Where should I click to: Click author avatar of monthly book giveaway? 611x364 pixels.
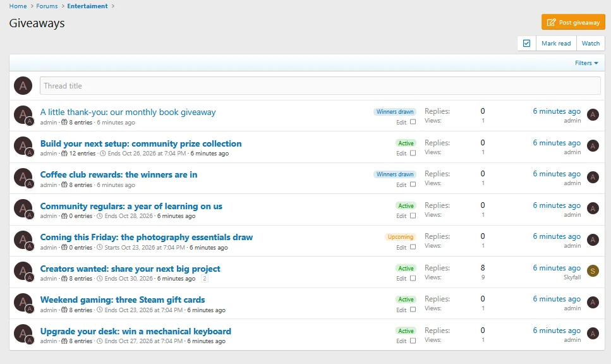23,115
